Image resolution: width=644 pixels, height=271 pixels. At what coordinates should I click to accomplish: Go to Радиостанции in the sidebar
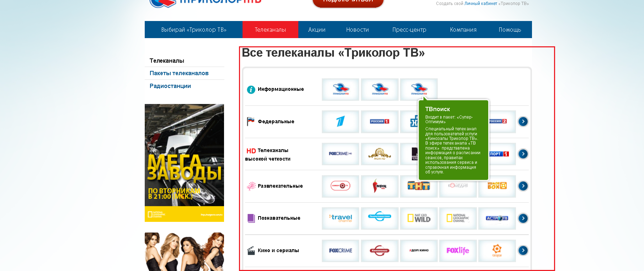170,86
